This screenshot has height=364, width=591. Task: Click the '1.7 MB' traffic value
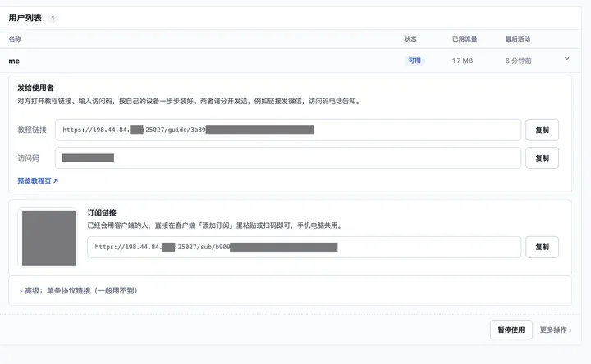tap(462, 61)
